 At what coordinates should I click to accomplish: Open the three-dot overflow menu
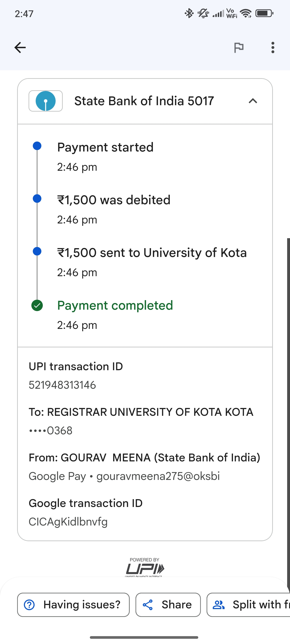(x=273, y=47)
